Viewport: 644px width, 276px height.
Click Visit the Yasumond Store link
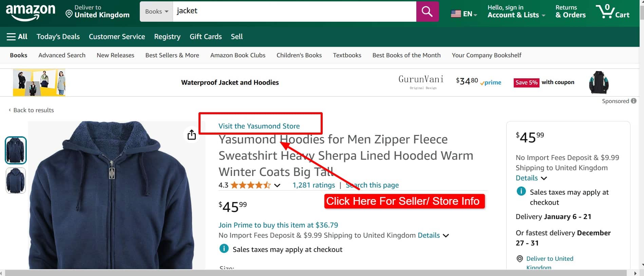259,126
